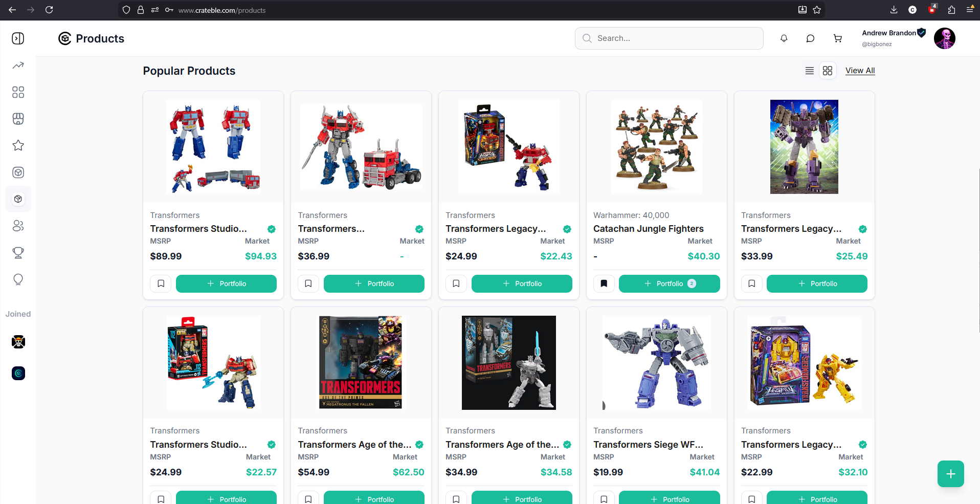This screenshot has width=980, height=504.
Task: Add Catachan Jungle Fighters to Portfolio
Action: 669,283
